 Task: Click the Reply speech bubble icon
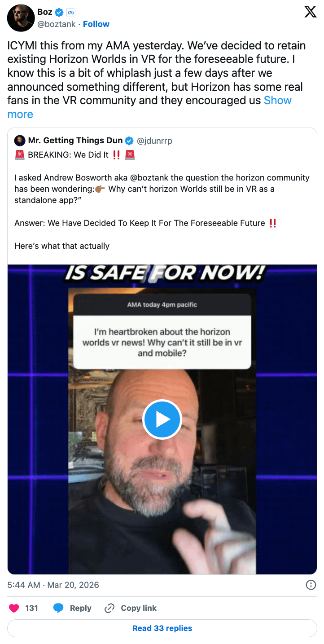(58, 608)
